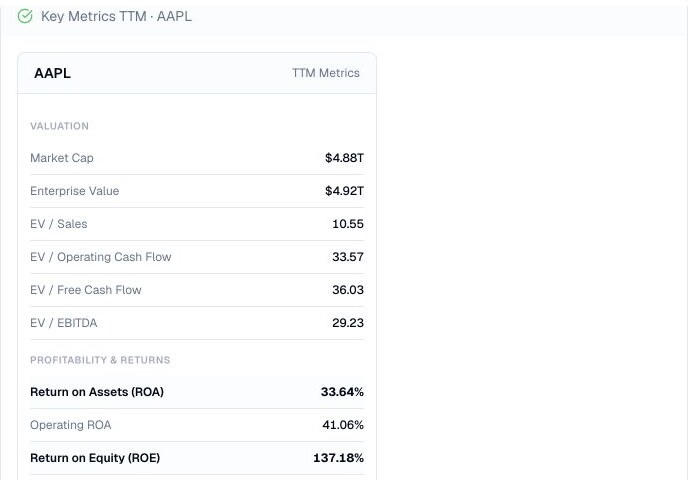Image resolution: width=688 pixels, height=480 pixels.
Task: Select the EV / Operating Cash Flow label
Action: point(100,257)
